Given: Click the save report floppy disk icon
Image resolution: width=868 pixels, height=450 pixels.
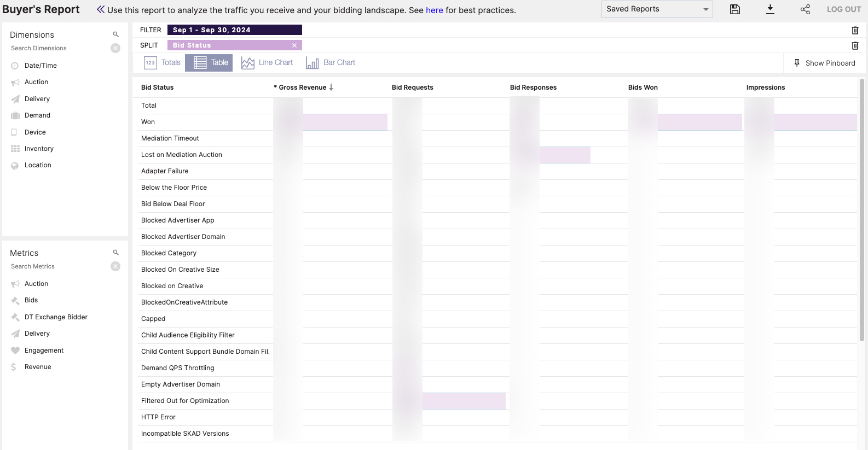Looking at the screenshot, I should click(x=735, y=9).
